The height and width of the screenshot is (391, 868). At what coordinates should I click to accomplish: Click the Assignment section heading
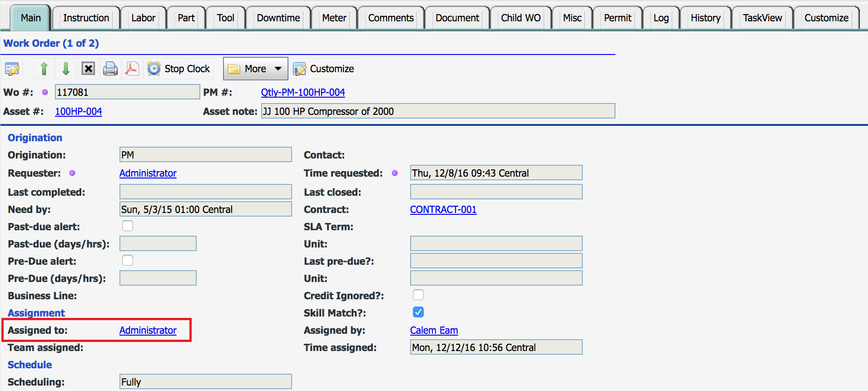coord(36,313)
